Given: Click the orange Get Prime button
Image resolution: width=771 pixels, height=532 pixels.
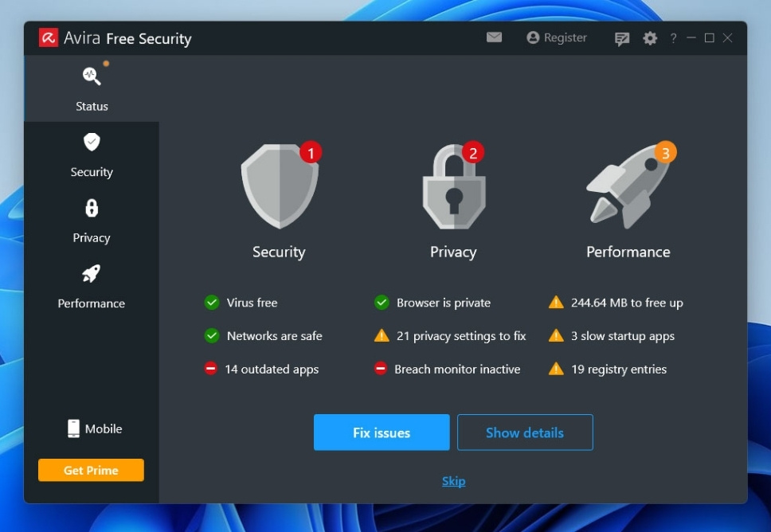Looking at the screenshot, I should [91, 470].
